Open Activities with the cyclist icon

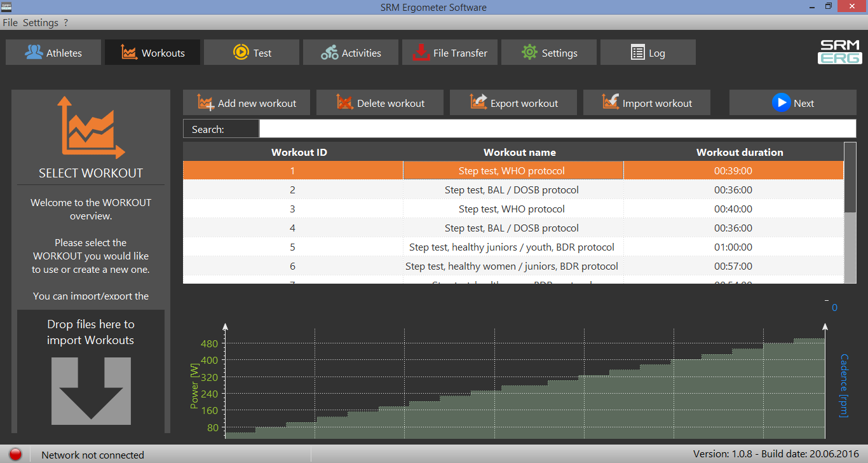pyautogui.click(x=351, y=53)
